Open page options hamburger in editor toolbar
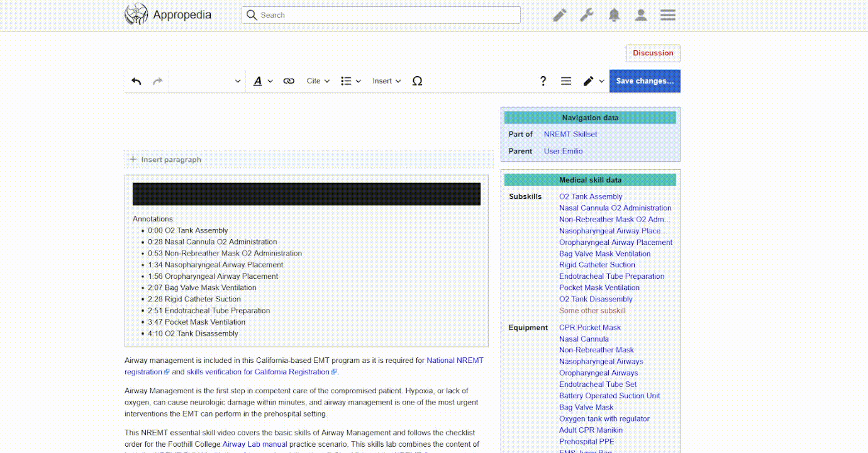Screen dimensions: 868x453 [x=566, y=81]
